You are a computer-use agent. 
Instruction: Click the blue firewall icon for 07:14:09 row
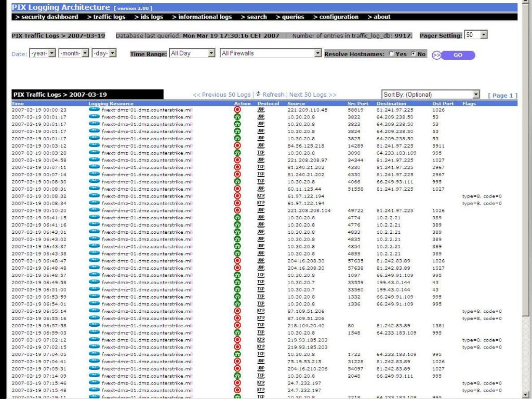pyautogui.click(x=95, y=375)
